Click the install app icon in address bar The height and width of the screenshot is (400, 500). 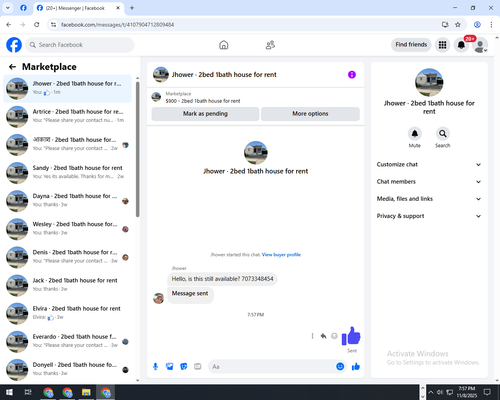tap(445, 25)
